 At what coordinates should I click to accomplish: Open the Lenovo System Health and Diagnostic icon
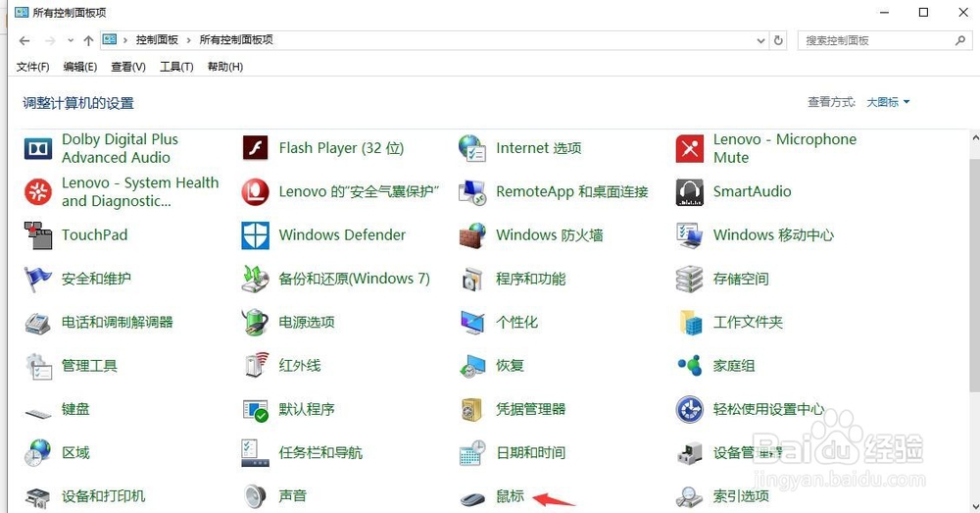coord(38,192)
